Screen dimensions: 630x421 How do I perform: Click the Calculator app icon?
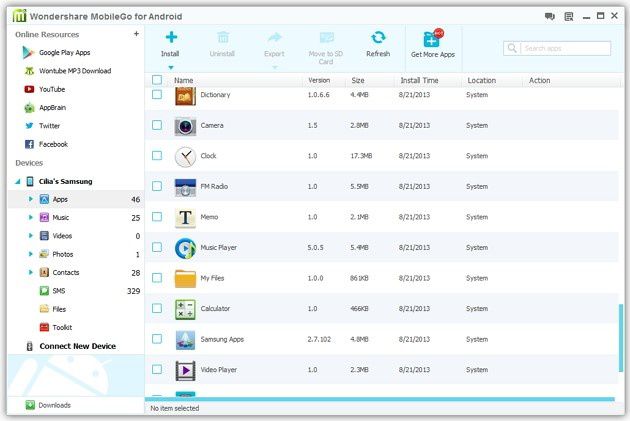pyautogui.click(x=185, y=309)
